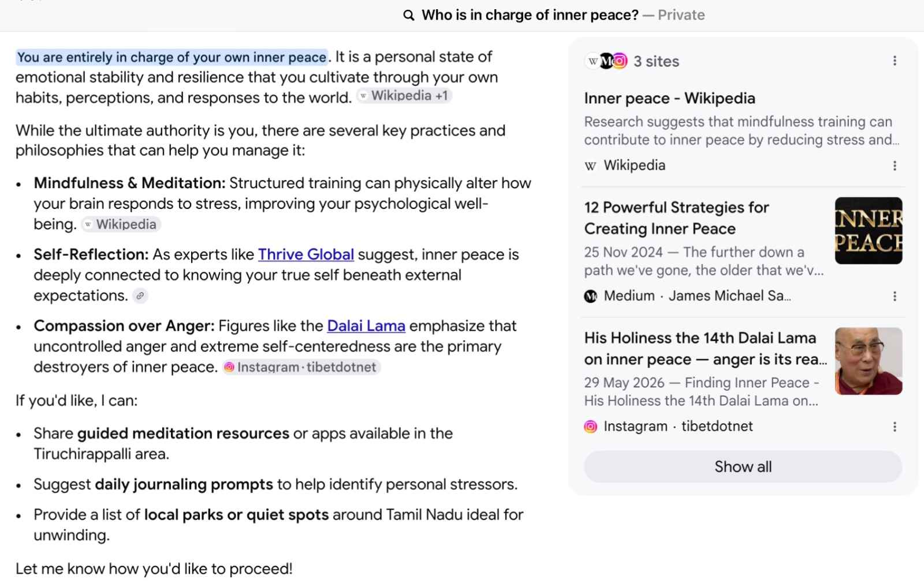Image resolution: width=924 pixels, height=586 pixels.
Task: Open the three-dot menu beside 3 sites
Action: coord(895,61)
